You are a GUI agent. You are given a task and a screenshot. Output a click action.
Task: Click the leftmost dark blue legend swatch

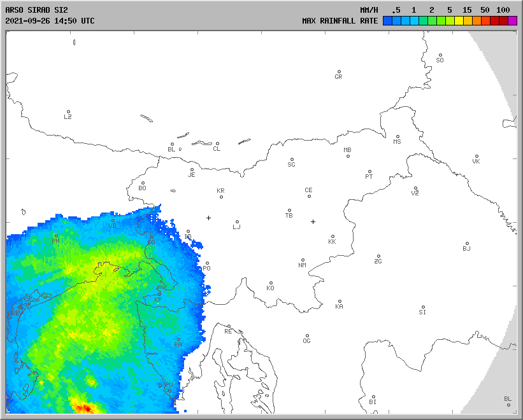coord(387,21)
